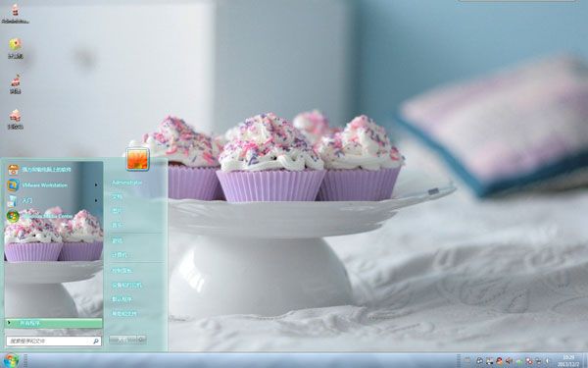Click the green checkmark tray icon
588x368 pixels.
click(x=519, y=361)
